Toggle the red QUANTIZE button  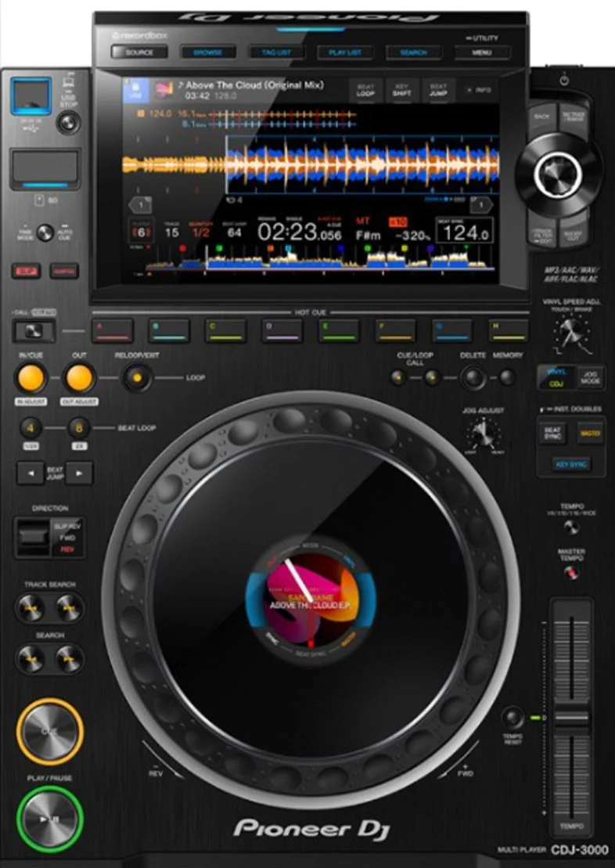click(x=64, y=272)
